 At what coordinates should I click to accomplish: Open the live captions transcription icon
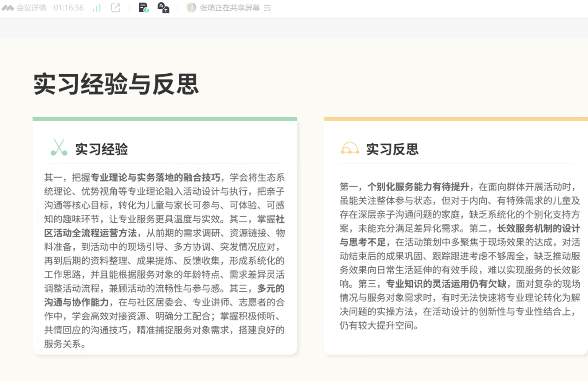[x=163, y=8]
